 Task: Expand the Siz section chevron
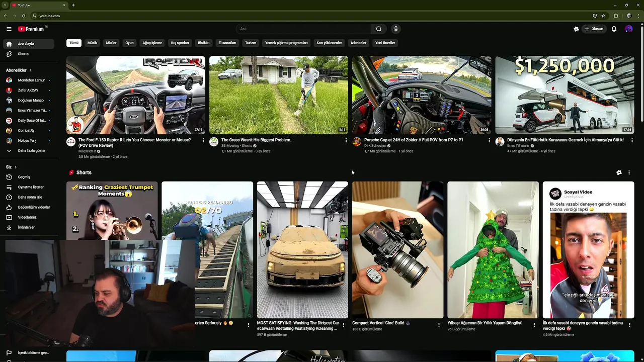[x=15, y=167]
